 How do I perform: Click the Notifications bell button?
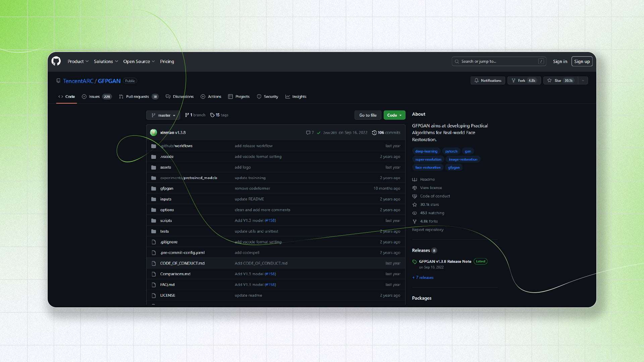click(488, 80)
